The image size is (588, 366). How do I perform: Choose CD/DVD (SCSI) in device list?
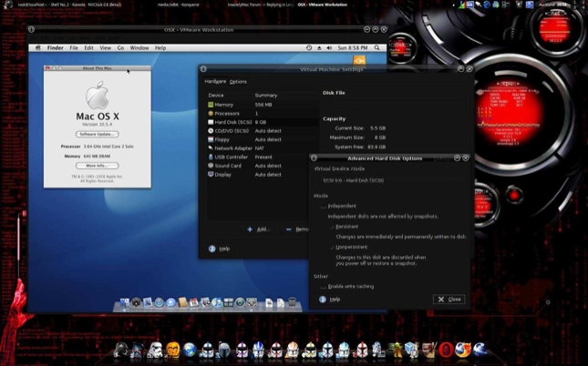pyautogui.click(x=232, y=131)
